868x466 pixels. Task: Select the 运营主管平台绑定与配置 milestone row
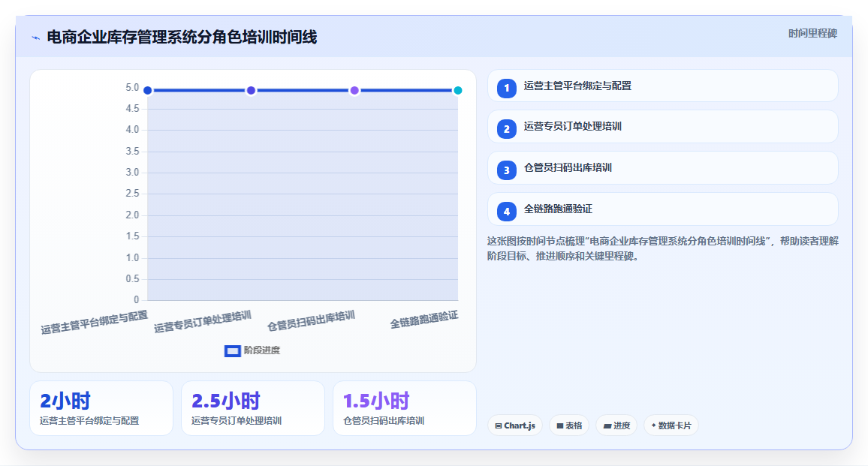pyautogui.click(x=662, y=86)
